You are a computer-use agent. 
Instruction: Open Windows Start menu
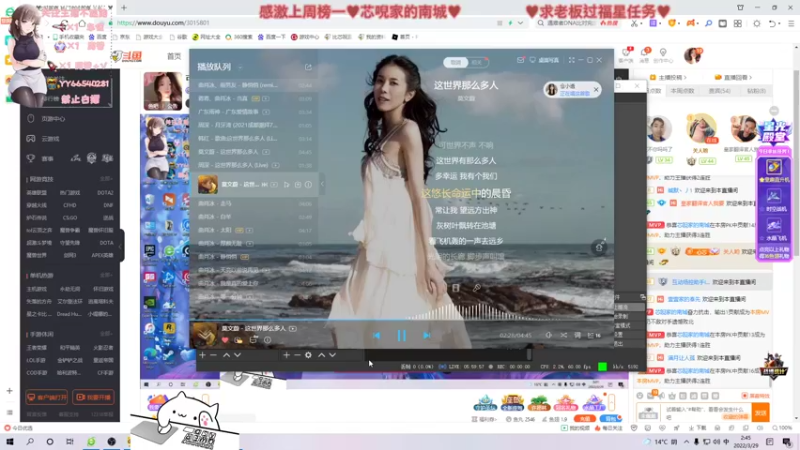tap(10, 441)
